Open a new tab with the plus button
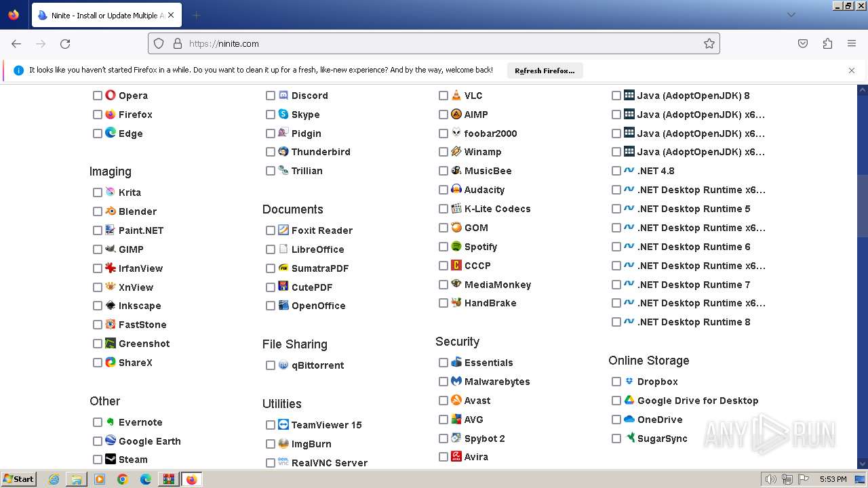The height and width of the screenshot is (488, 868). [x=196, y=15]
